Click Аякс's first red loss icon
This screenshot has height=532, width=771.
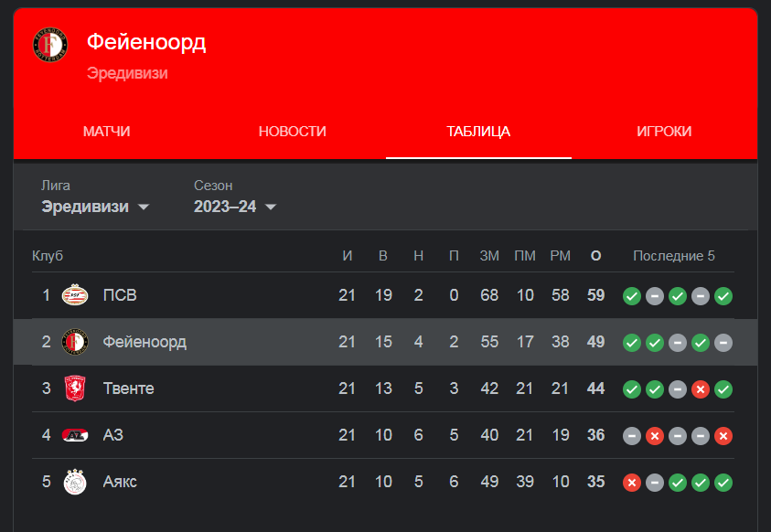632,483
